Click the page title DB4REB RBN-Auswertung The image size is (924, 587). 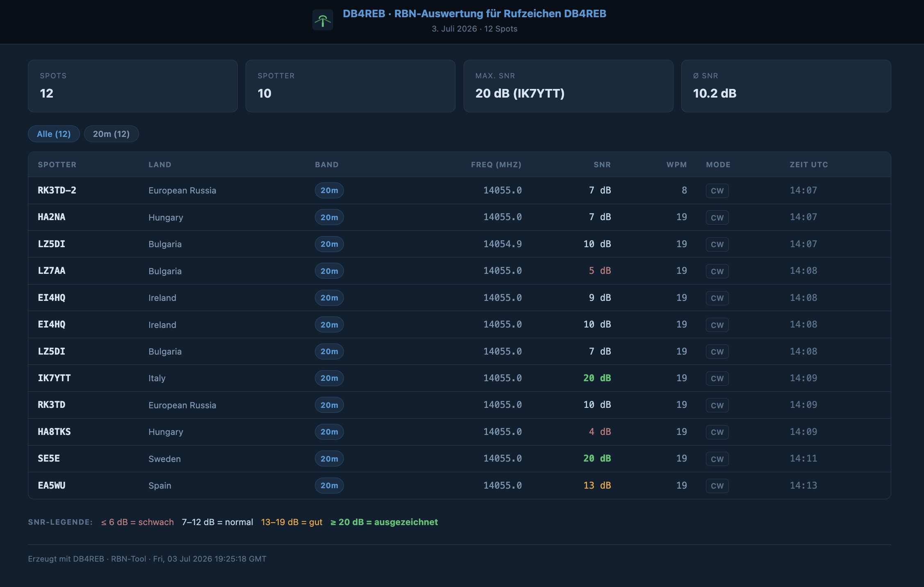coord(474,14)
